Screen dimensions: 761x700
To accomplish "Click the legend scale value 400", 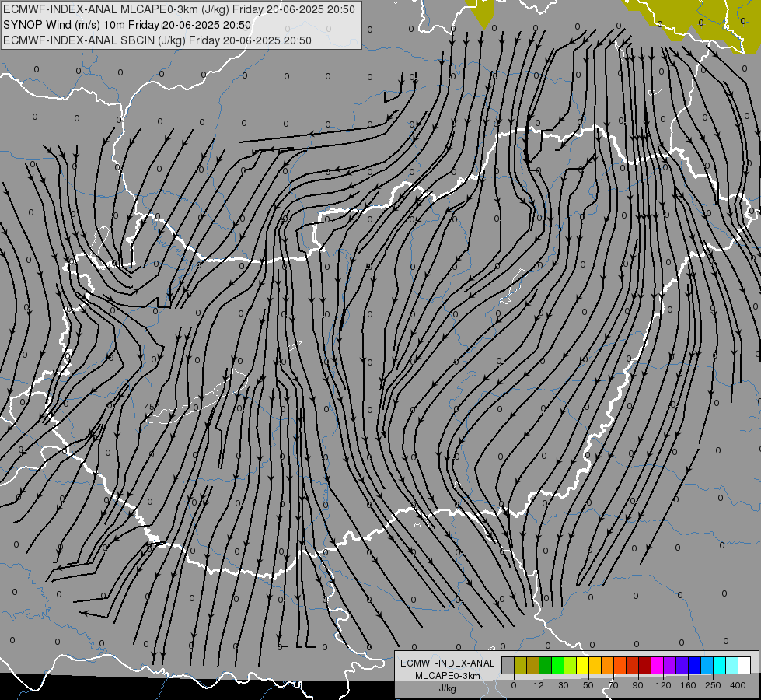I will pyautogui.click(x=738, y=685).
